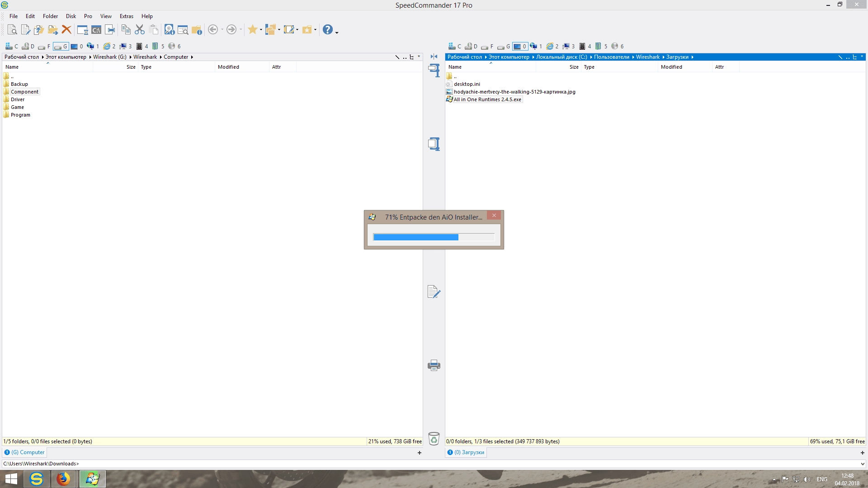The image size is (868, 488).
Task: Open the Disk menu
Action: tap(71, 16)
